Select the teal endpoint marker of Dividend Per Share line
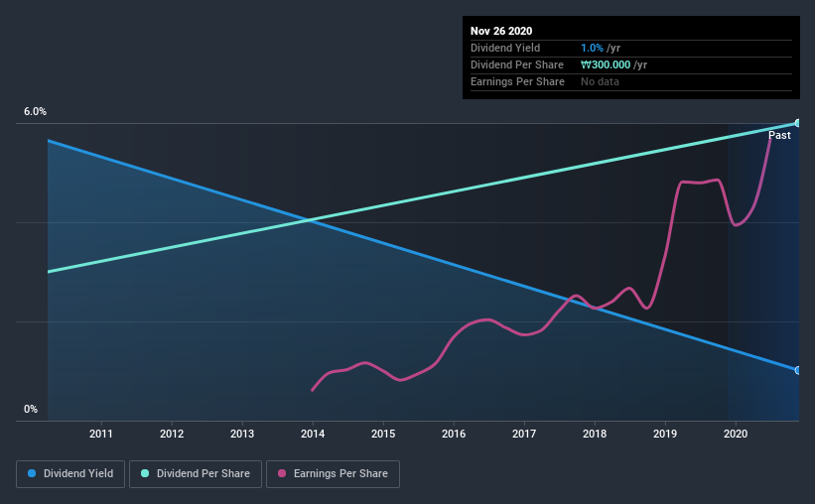The image size is (815, 504). (x=798, y=123)
